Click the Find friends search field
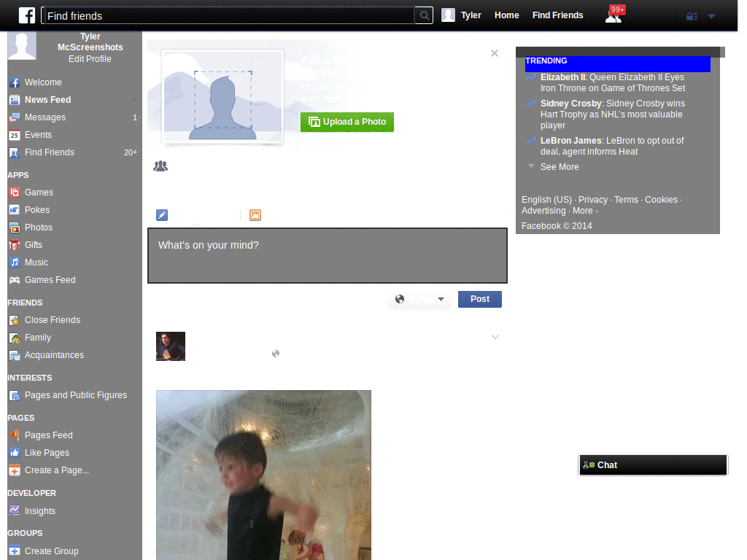747x560 pixels. click(x=228, y=16)
